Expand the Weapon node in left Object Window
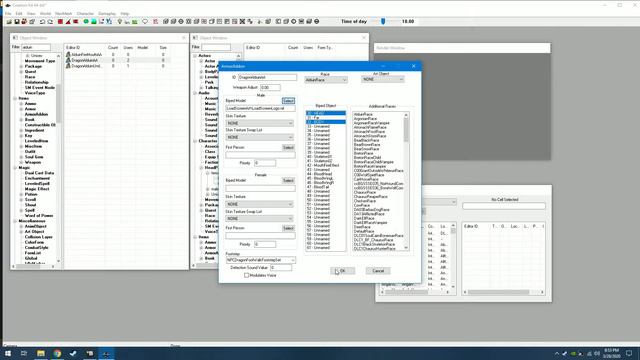 pyautogui.click(x=21, y=162)
